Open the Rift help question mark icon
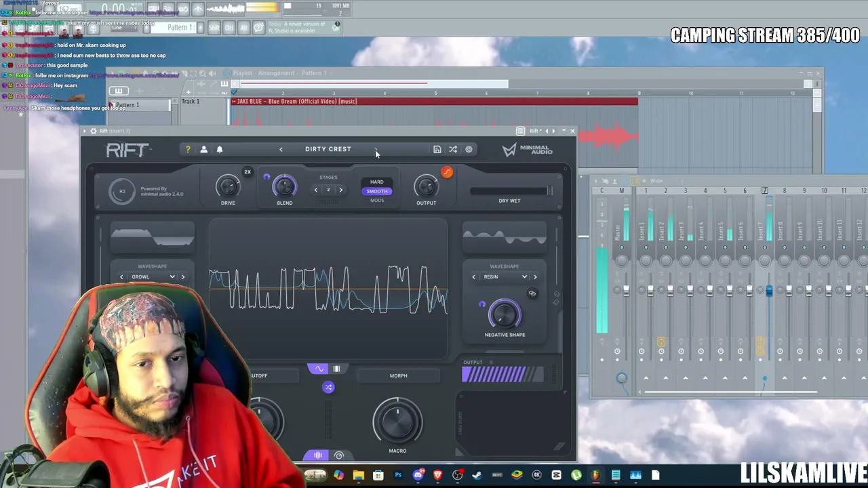868x488 pixels. click(x=188, y=149)
